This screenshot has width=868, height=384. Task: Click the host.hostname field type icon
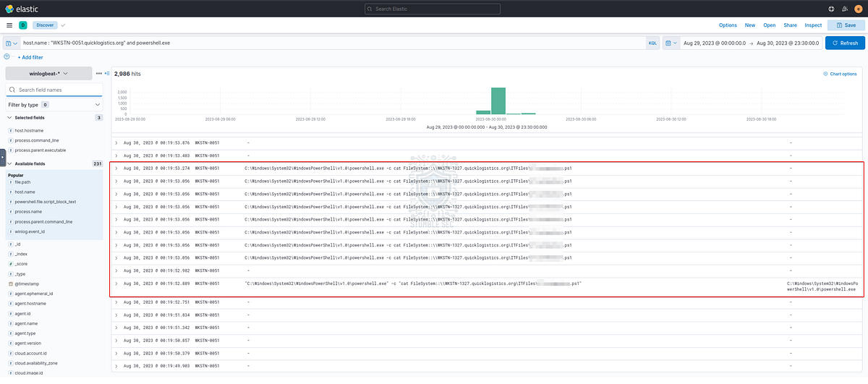coord(10,130)
